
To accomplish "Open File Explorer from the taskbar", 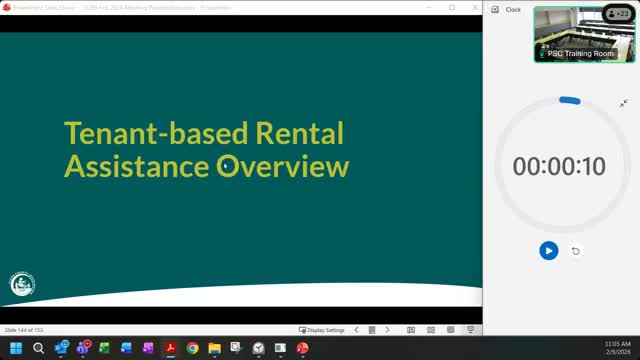I will [214, 348].
